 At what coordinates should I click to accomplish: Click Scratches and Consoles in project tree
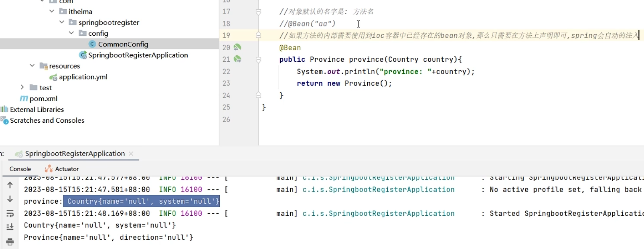47,120
